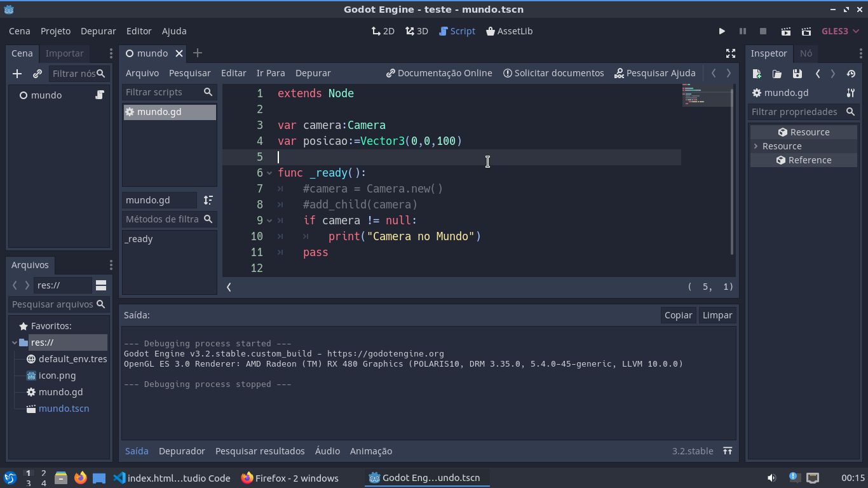Play the project
The width and height of the screenshot is (868, 488).
point(722,31)
